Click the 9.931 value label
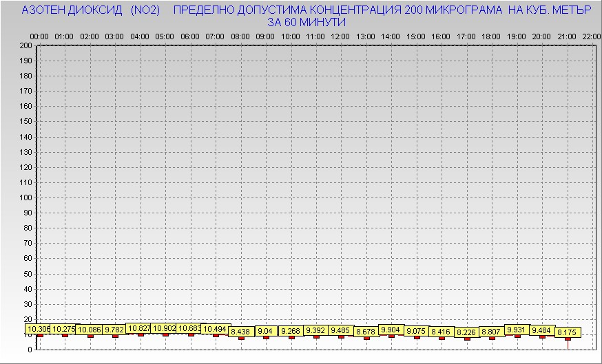Screen dimensions: 602x364 point(517,330)
